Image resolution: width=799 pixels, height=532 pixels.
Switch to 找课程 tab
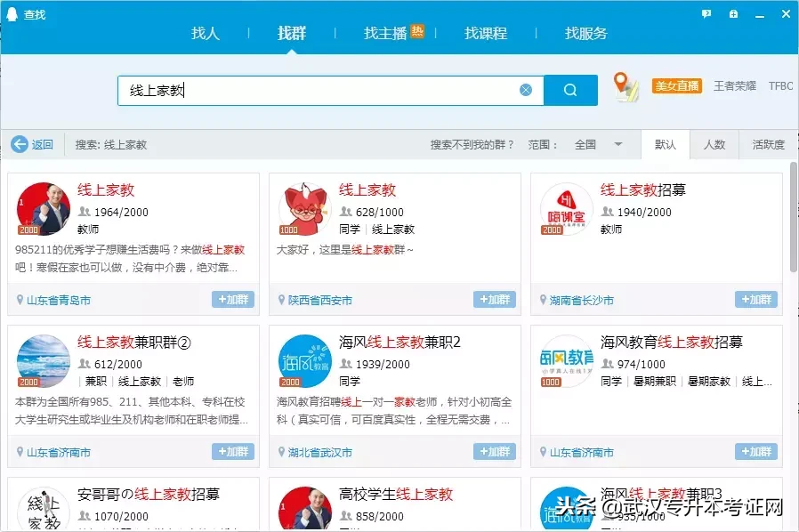[486, 33]
